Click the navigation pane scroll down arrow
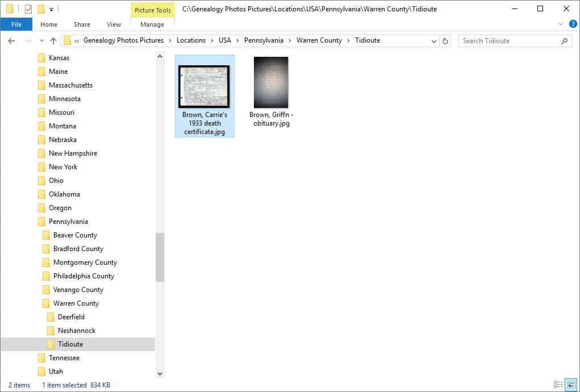This screenshot has width=580, height=392. (x=160, y=373)
